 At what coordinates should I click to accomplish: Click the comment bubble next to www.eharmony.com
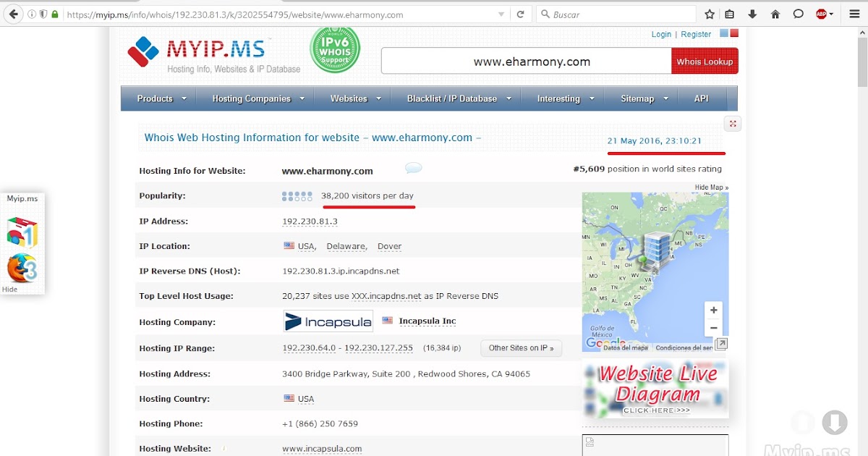point(413,169)
